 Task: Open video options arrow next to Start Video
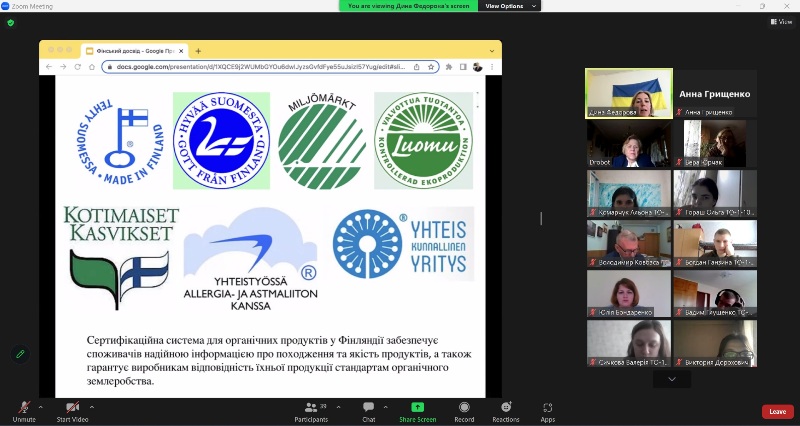[x=92, y=407]
